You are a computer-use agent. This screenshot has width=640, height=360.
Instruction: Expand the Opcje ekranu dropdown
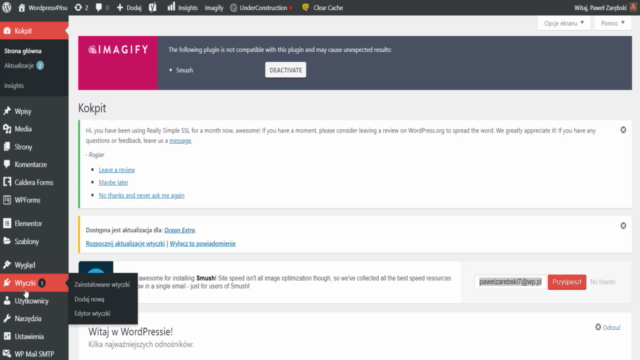tap(564, 23)
